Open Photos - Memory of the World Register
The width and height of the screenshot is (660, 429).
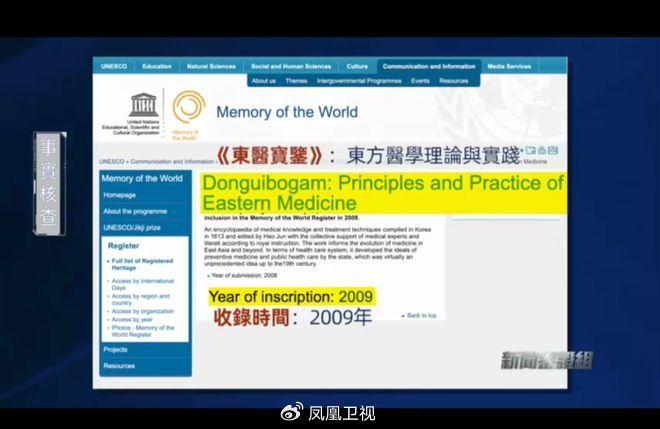point(143,331)
